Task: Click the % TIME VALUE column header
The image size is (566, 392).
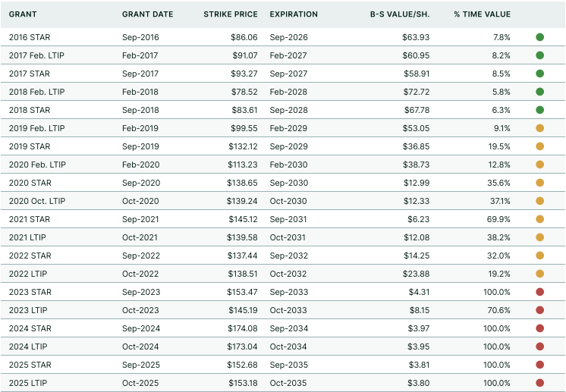Action: (x=483, y=14)
